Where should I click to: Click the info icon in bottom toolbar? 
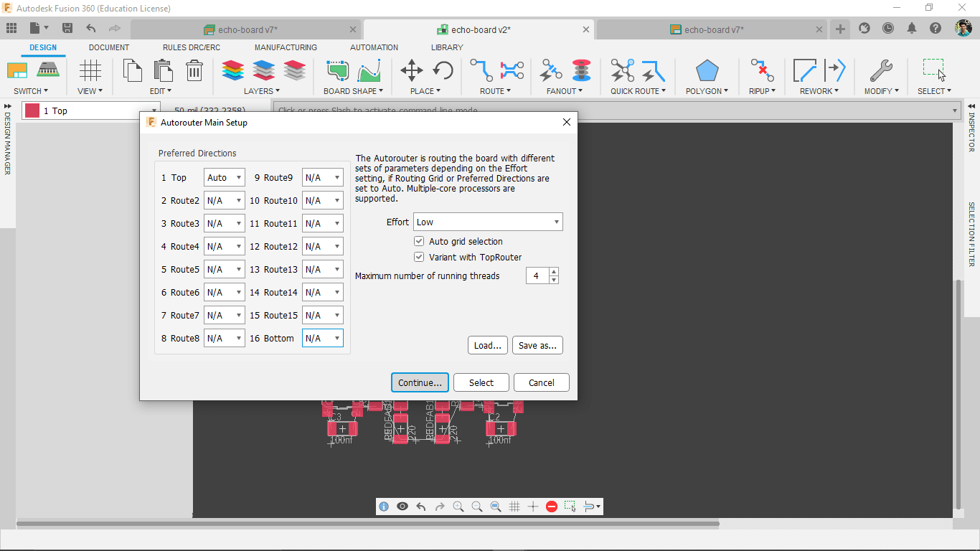[384, 507]
